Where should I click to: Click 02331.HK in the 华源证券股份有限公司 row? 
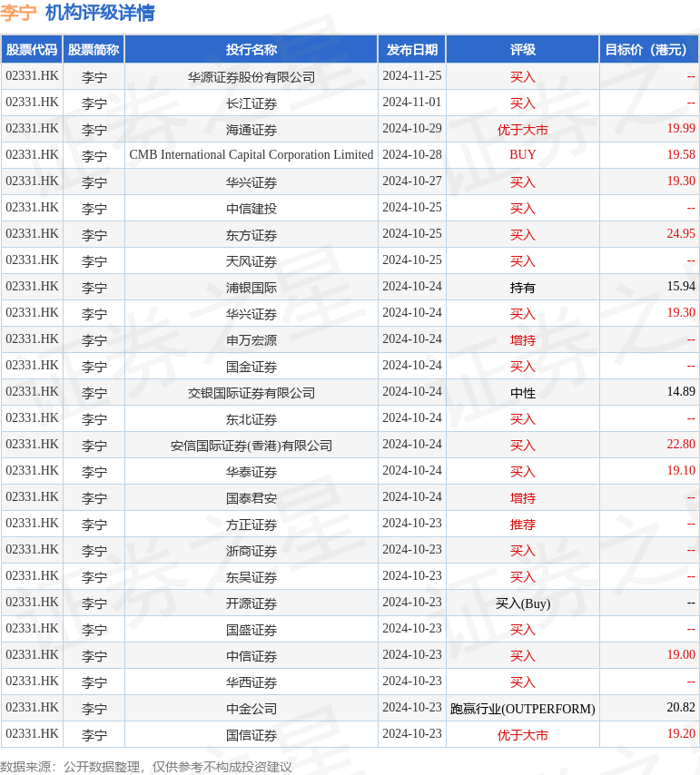coord(32,75)
